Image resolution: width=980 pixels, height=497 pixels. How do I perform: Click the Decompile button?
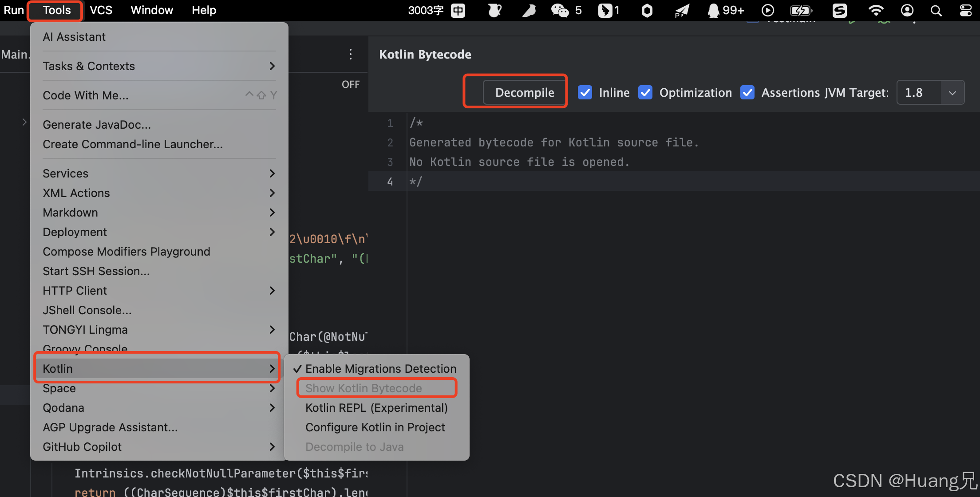525,92
